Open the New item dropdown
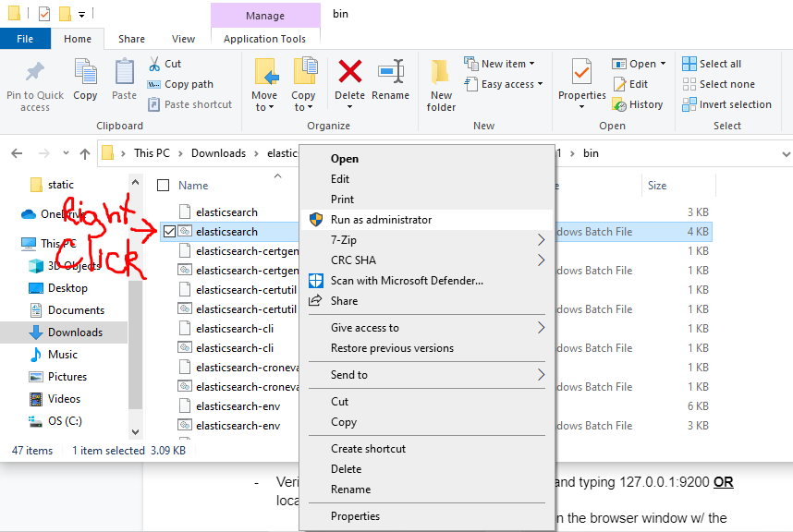 (531, 64)
